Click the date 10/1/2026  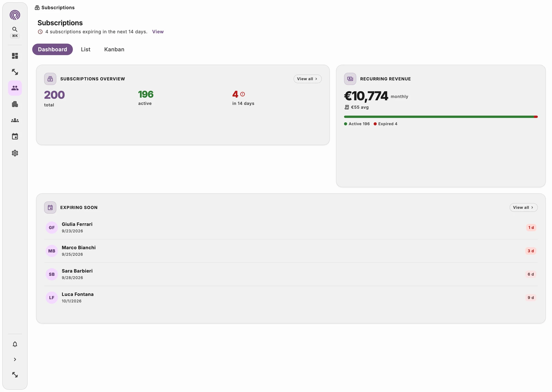(71, 301)
